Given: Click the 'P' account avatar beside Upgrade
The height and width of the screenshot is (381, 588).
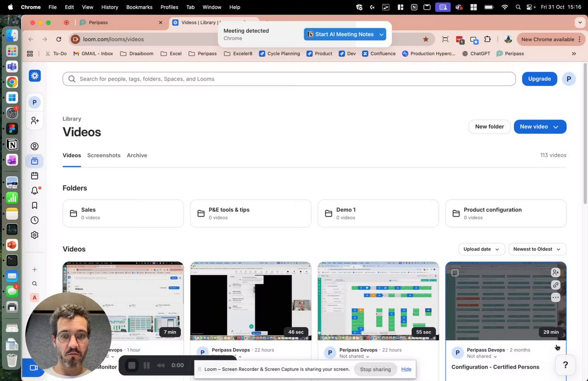Looking at the screenshot, I should click(x=569, y=79).
